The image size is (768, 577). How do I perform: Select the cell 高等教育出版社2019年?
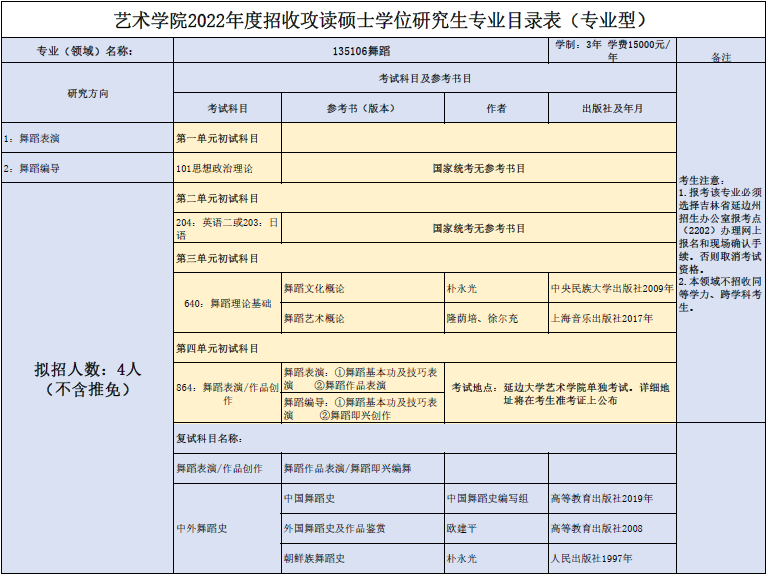click(x=612, y=498)
